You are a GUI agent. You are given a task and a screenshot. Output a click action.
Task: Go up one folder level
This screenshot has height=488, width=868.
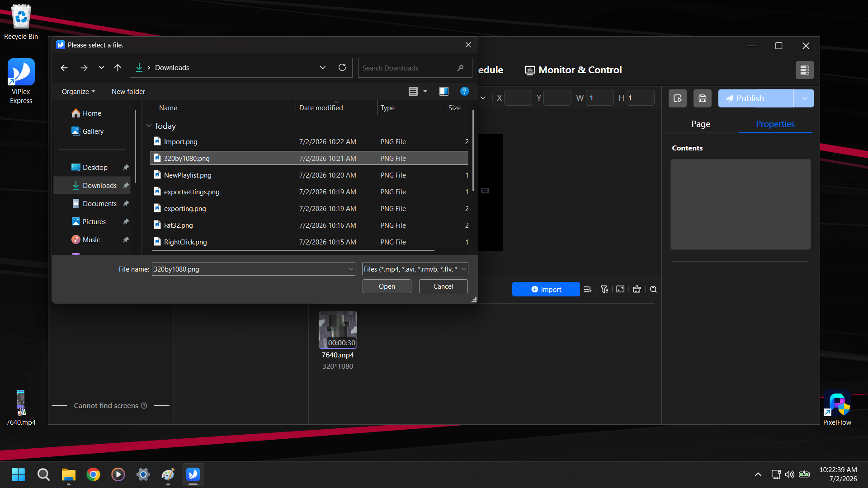118,68
